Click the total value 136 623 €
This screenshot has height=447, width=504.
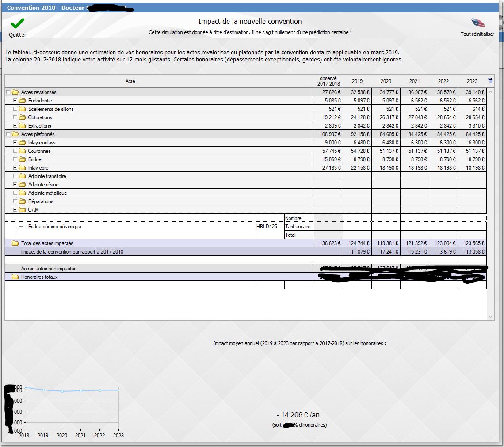(330, 243)
